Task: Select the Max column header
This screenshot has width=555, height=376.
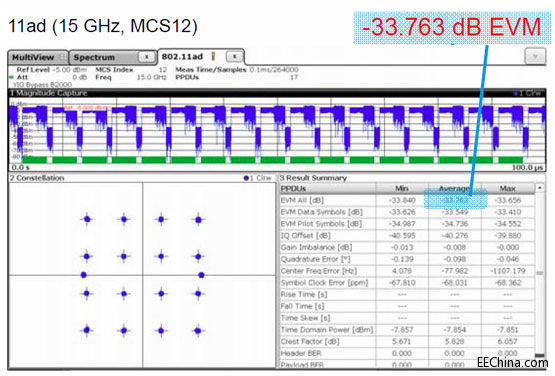Action: pyautogui.click(x=508, y=188)
